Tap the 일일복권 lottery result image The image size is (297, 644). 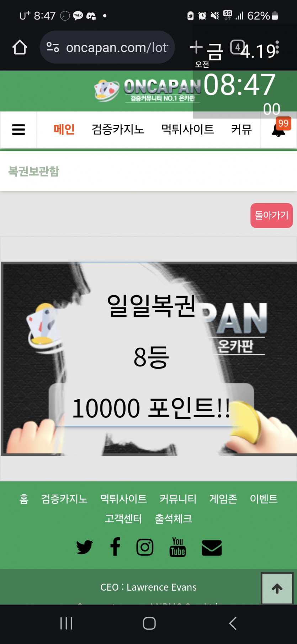[149, 359]
